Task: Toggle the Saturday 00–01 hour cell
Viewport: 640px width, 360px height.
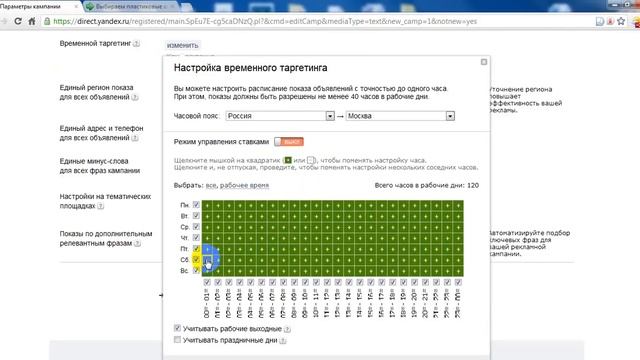Action: [207, 260]
